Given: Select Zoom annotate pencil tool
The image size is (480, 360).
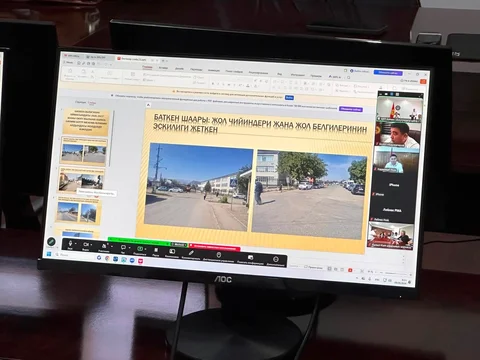Looking at the screenshot, I should point(191,254).
